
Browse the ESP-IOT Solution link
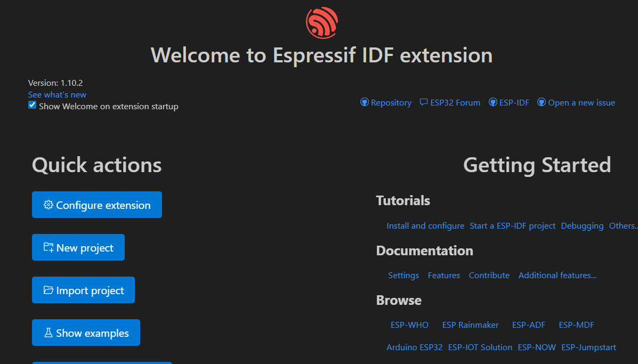coord(480,347)
